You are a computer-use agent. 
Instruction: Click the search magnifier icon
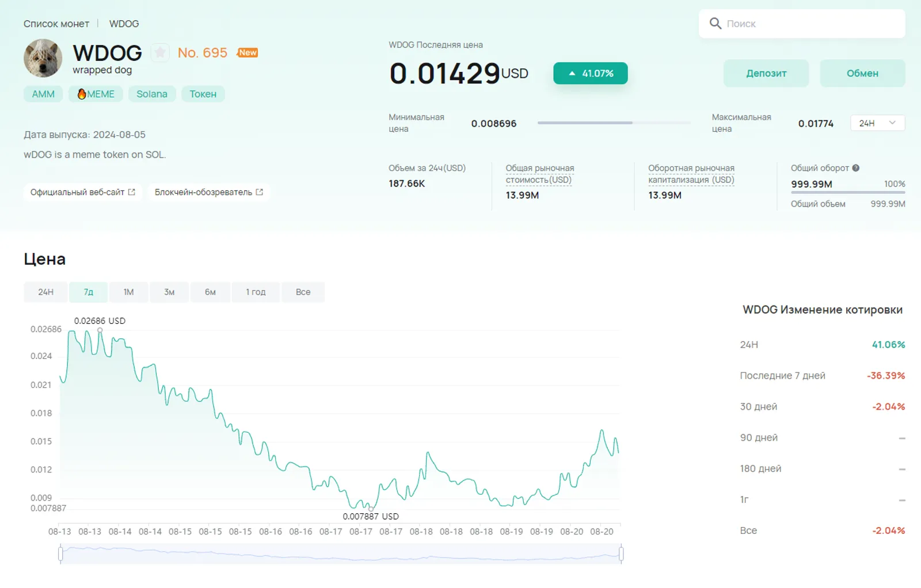pyautogui.click(x=716, y=24)
